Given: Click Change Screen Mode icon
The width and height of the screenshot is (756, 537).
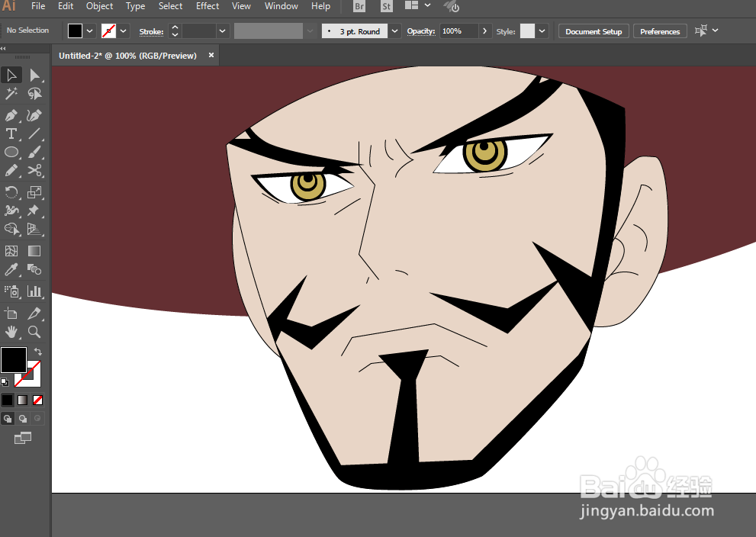Looking at the screenshot, I should (23, 438).
